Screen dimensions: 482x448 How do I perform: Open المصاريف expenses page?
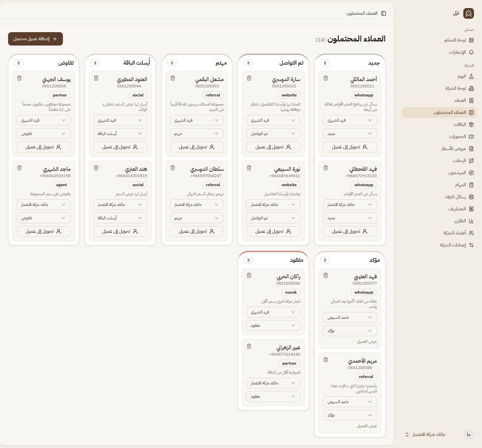tap(439, 209)
